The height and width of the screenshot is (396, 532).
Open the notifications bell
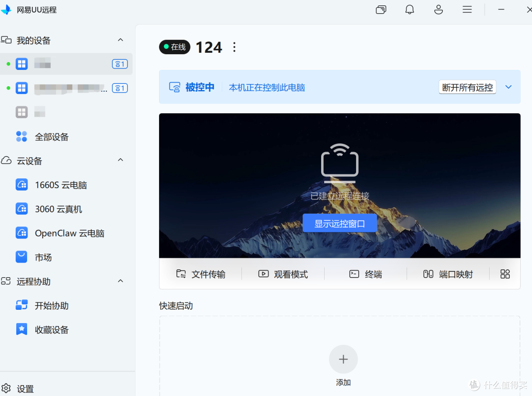click(x=409, y=9)
